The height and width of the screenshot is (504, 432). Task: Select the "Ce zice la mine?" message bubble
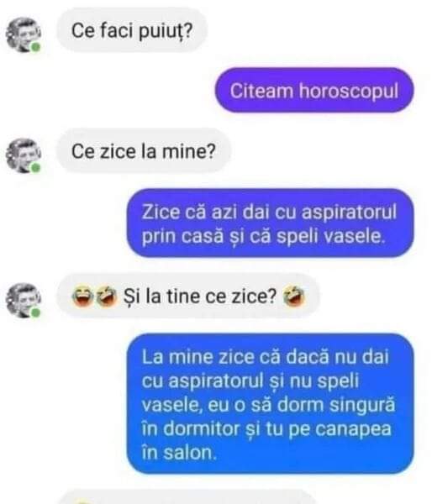pyautogui.click(x=144, y=151)
